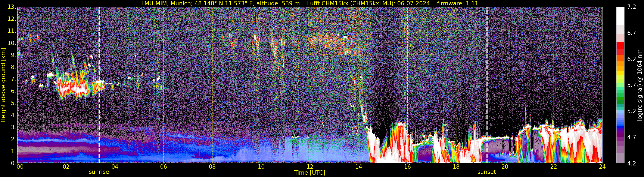This screenshot has height=177, width=644.
Task: Click the y-axis tick label 3
Action: tap(13, 127)
